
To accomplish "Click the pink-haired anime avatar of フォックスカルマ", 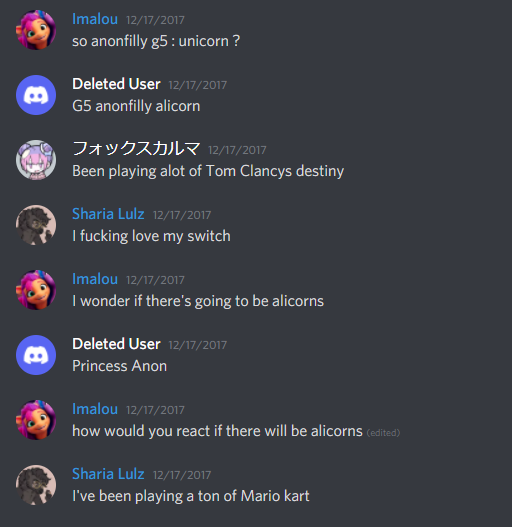I will pyautogui.click(x=36, y=160).
